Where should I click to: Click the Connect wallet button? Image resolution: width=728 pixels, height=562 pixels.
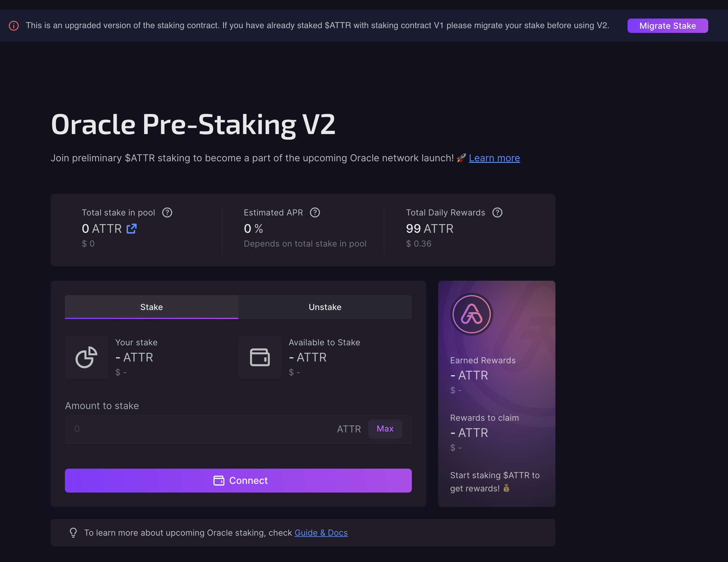238,480
